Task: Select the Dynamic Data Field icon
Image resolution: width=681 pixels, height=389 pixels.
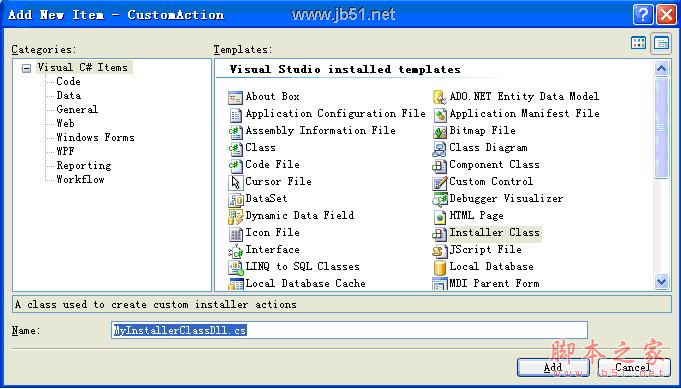Action: click(x=235, y=216)
